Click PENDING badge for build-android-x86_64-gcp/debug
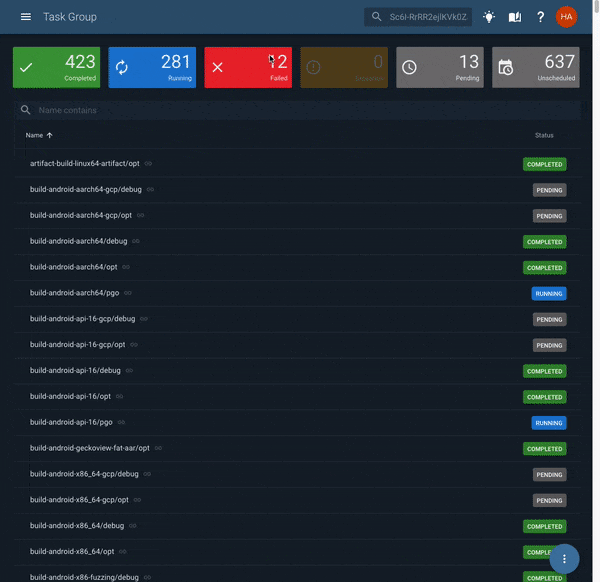The height and width of the screenshot is (582, 600). tap(549, 474)
